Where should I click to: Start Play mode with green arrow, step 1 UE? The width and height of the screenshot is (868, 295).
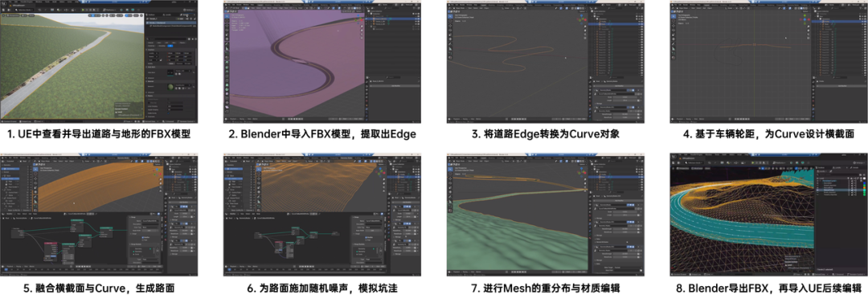point(83,10)
